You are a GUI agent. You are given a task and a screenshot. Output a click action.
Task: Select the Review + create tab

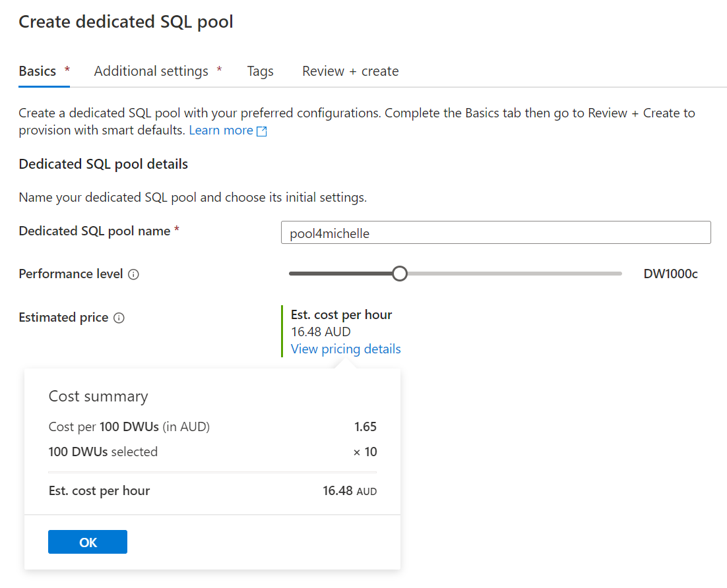[350, 71]
